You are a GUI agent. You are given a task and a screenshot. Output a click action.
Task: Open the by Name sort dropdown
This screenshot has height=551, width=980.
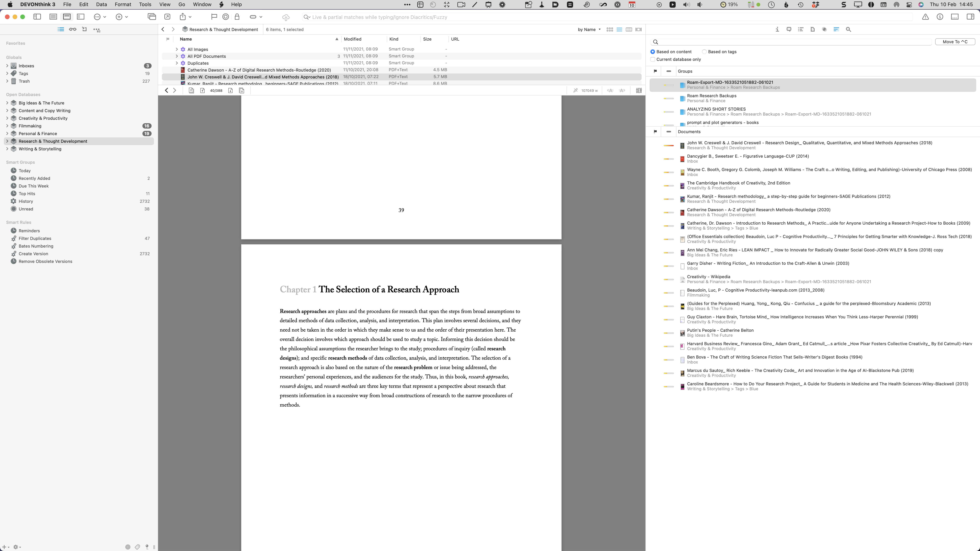589,29
